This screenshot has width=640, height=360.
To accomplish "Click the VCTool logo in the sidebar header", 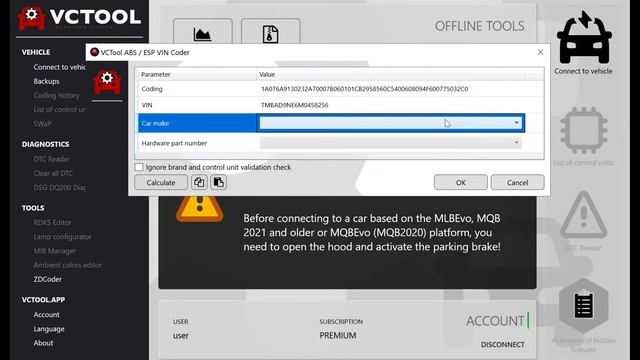I will [79, 18].
